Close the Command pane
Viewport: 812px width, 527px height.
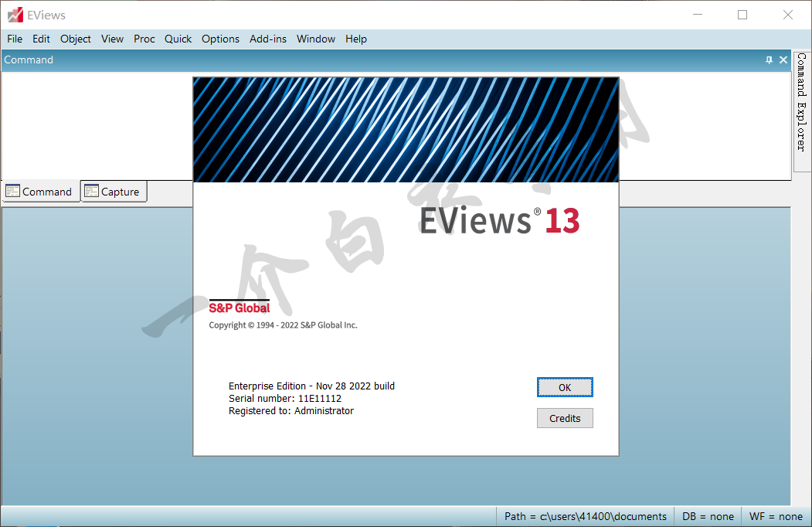tap(783, 60)
